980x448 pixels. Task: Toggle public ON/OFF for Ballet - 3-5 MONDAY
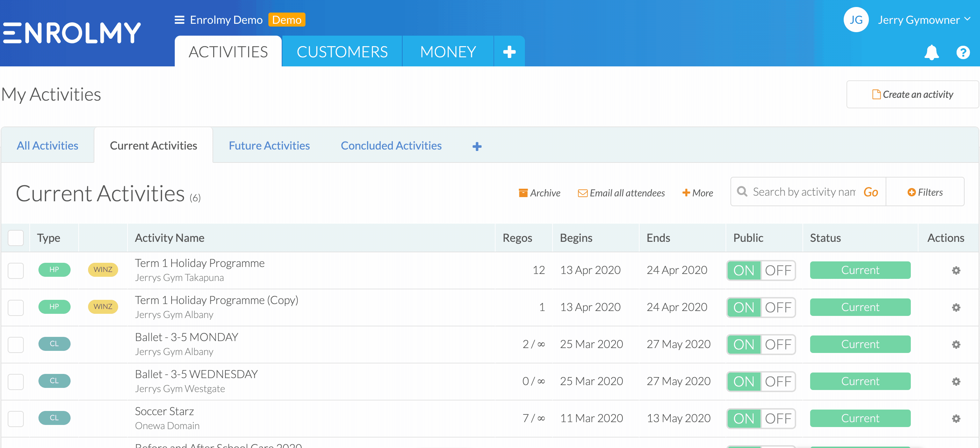[761, 345]
